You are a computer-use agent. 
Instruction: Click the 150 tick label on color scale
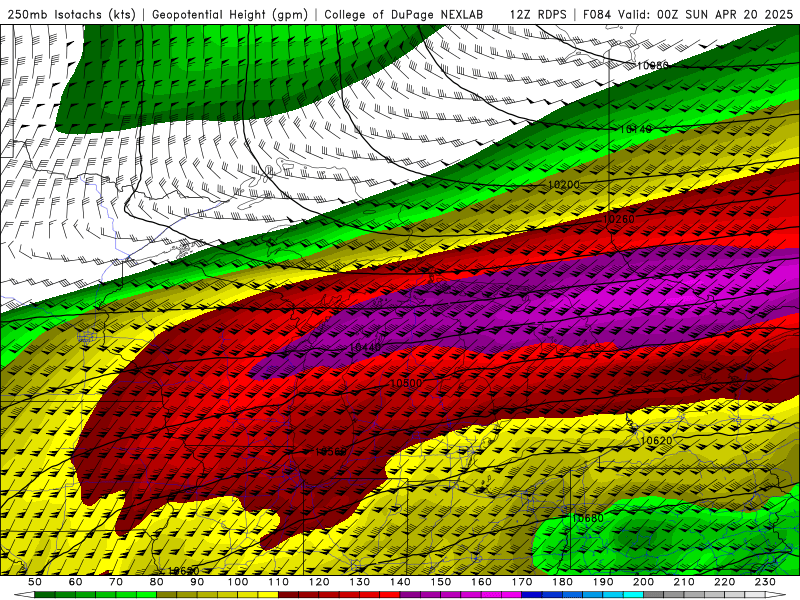(441, 582)
